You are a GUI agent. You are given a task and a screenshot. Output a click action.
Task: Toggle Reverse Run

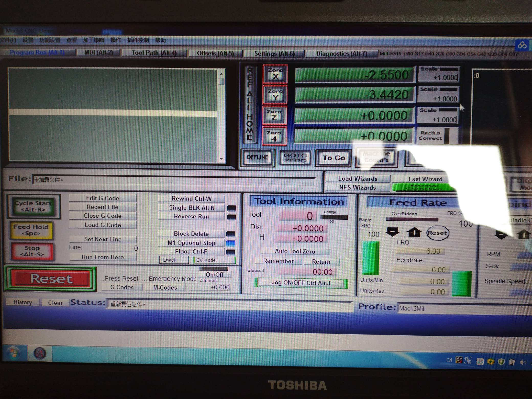tap(191, 216)
